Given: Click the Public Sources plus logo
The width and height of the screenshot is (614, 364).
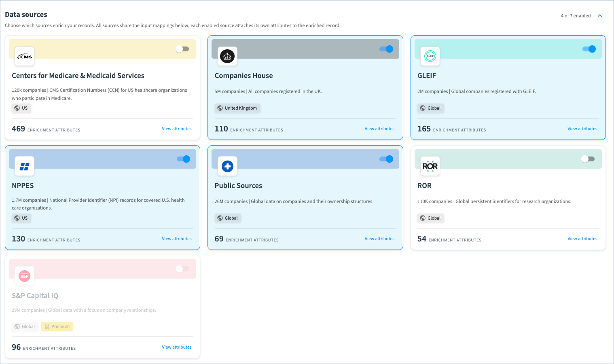Looking at the screenshot, I should coord(227,166).
